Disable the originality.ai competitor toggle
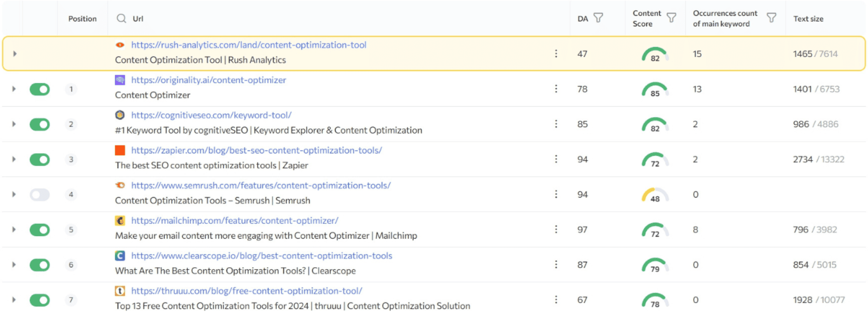 (x=40, y=89)
